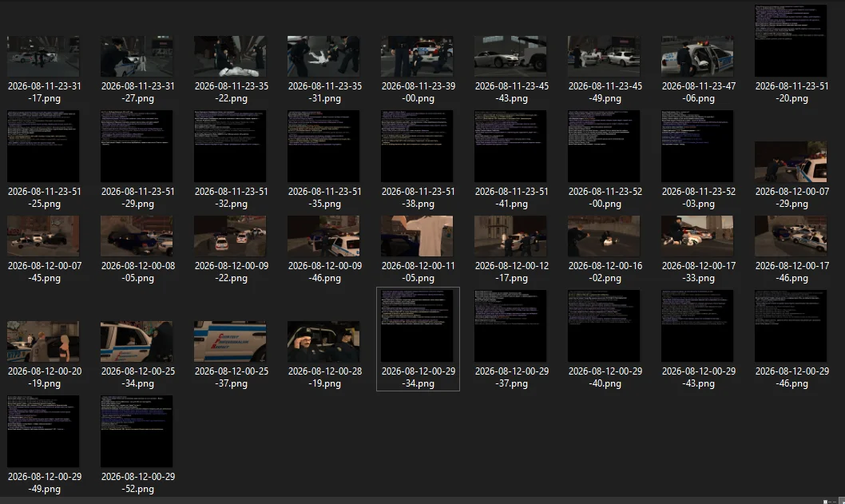This screenshot has height=504, width=845.
Task: Select the 2026-08-11-23-45-49.png picture
Action: click(604, 57)
